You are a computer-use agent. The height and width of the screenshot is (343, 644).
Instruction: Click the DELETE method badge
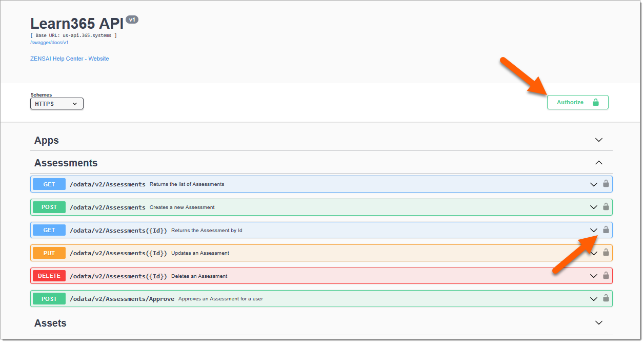(49, 276)
